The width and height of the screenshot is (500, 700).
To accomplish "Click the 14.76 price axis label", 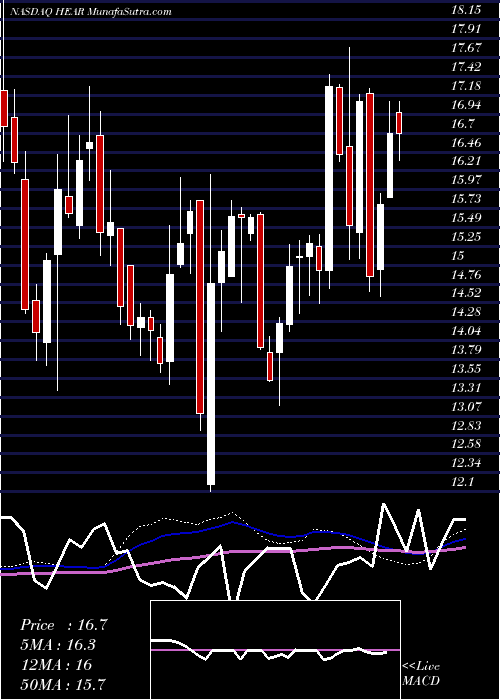I will (x=466, y=275).
